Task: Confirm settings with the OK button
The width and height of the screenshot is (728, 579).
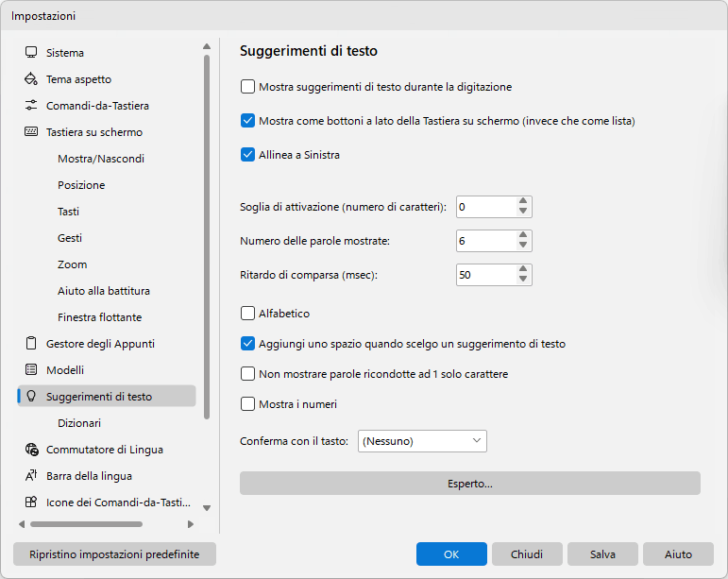Action: tap(451, 553)
